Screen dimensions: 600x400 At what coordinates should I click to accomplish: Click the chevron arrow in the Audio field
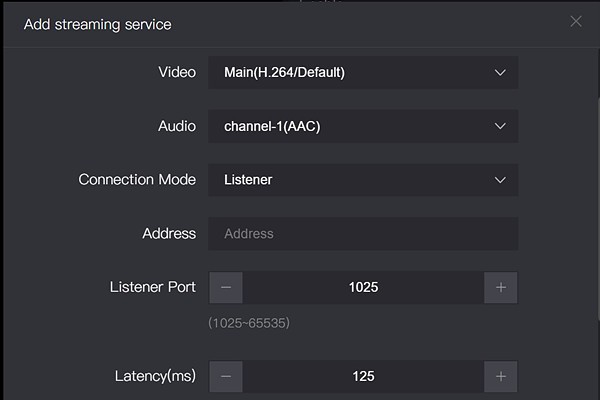pos(501,126)
